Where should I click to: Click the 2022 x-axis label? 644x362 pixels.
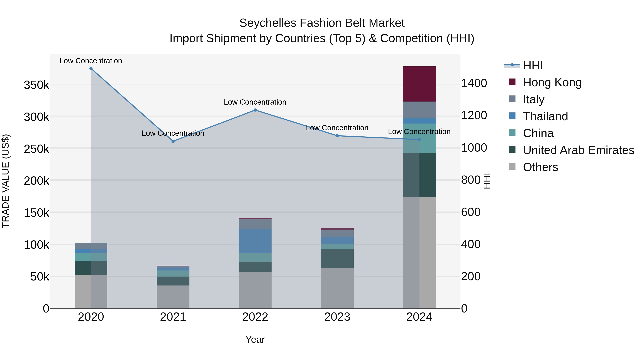coord(255,317)
